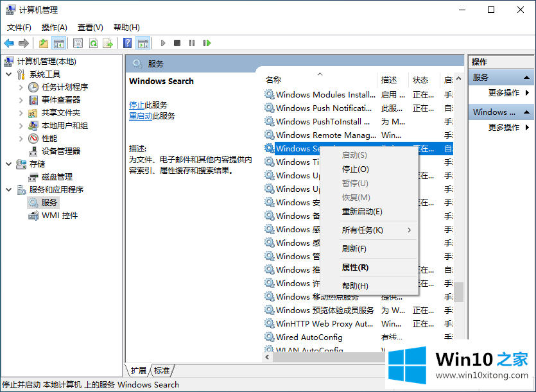Expand the 性能 node
Screen dimensions: 536x392
(x=21, y=139)
